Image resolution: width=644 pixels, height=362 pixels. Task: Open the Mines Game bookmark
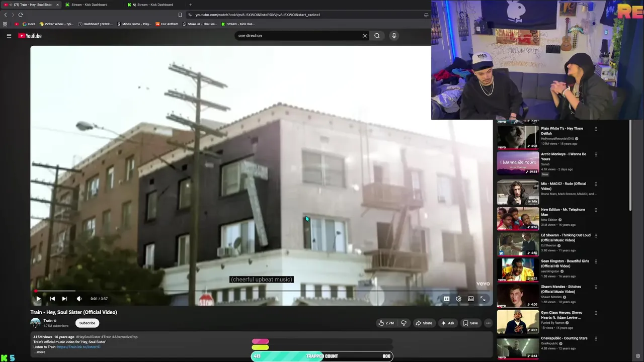[x=134, y=24]
